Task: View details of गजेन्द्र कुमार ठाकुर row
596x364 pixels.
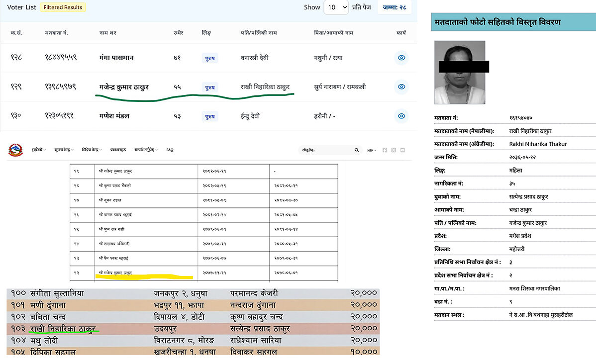Action: [401, 87]
